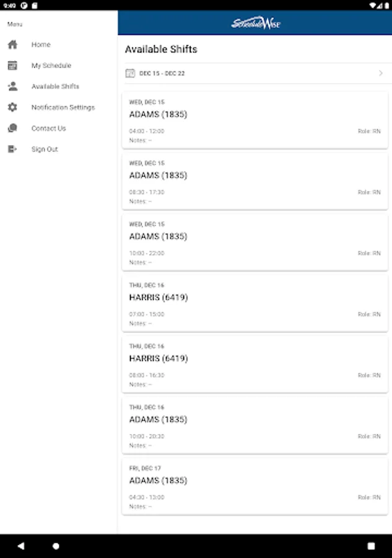Select Adams shift 08:30 - 17:30 card
The height and width of the screenshot is (558, 392).
point(255,181)
